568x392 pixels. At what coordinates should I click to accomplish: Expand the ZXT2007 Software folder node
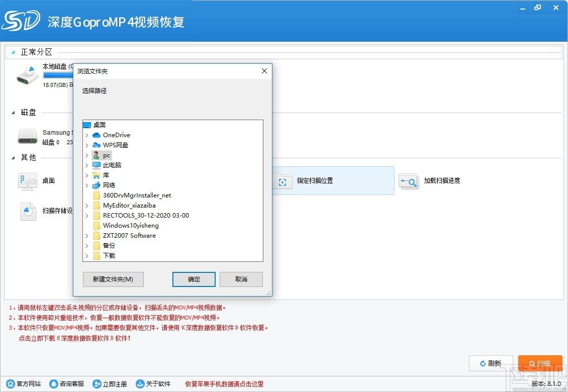coord(86,236)
